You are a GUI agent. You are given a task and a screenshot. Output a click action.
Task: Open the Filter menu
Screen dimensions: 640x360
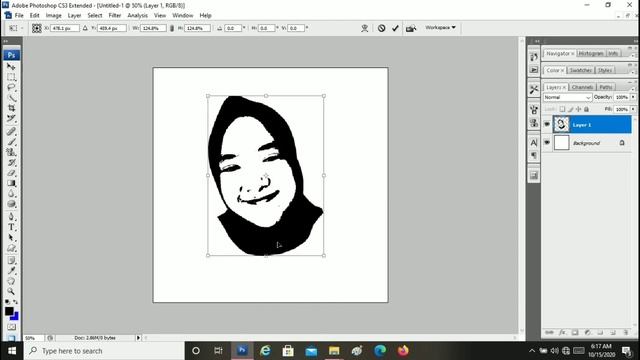coord(115,16)
